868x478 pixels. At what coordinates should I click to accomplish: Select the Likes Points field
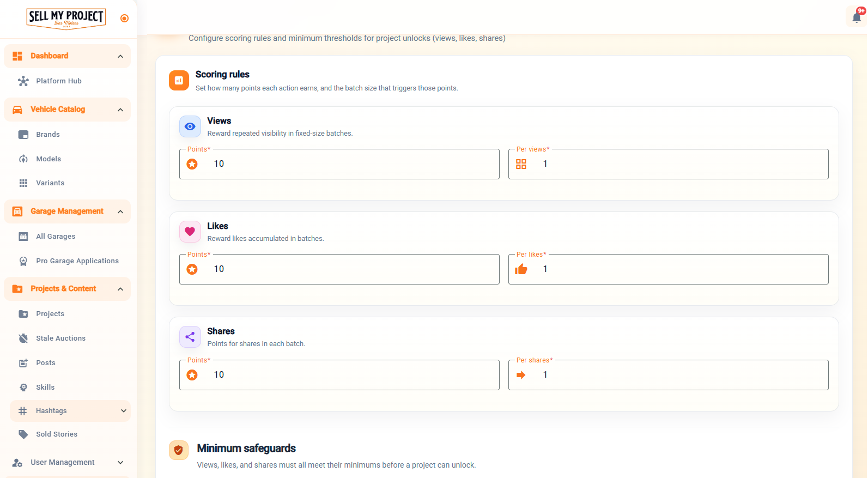339,269
